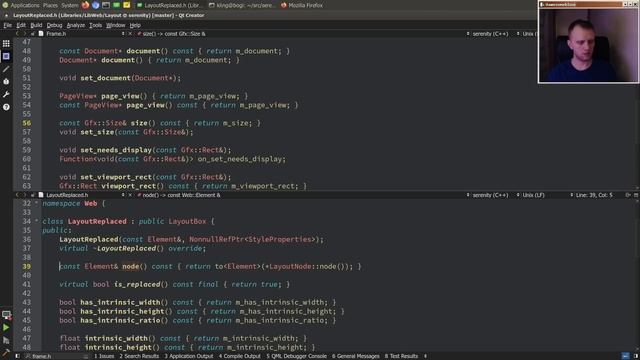Go back arrow in LayoutReplaced.h editor toolbar
Screen dimensions: 640x360
coord(17,195)
